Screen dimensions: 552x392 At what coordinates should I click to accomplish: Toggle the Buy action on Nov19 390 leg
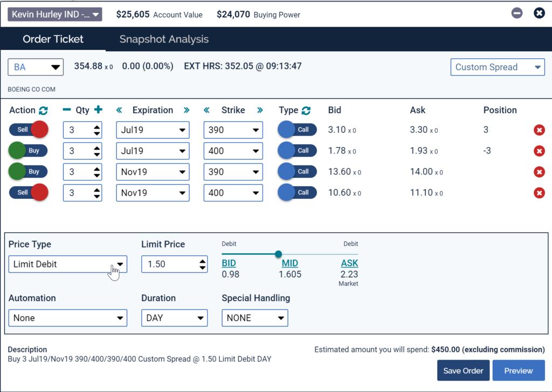click(29, 172)
